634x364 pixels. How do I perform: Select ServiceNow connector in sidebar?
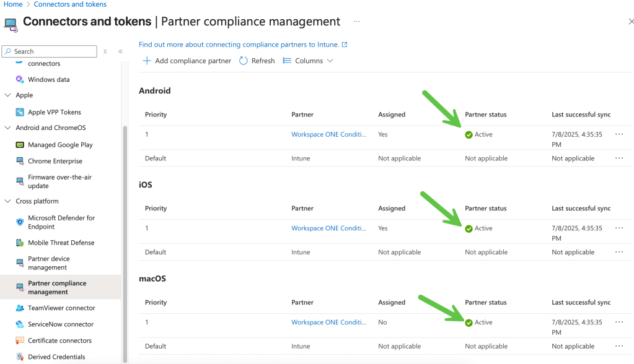pyautogui.click(x=61, y=324)
